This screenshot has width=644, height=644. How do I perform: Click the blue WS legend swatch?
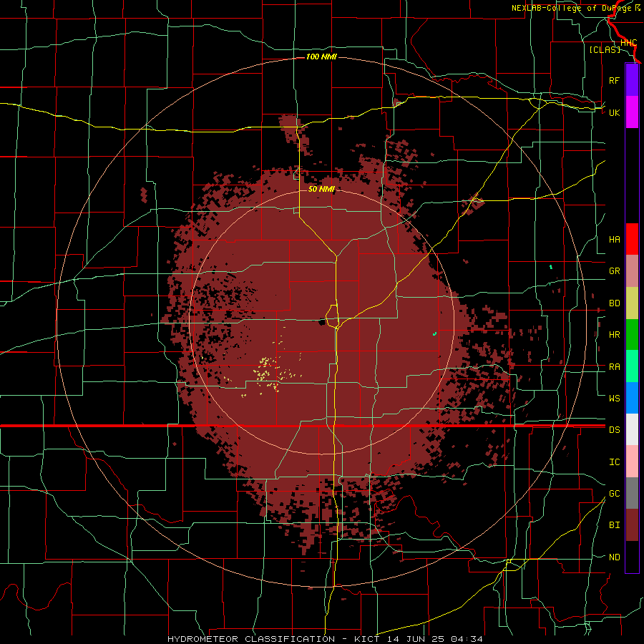click(632, 398)
